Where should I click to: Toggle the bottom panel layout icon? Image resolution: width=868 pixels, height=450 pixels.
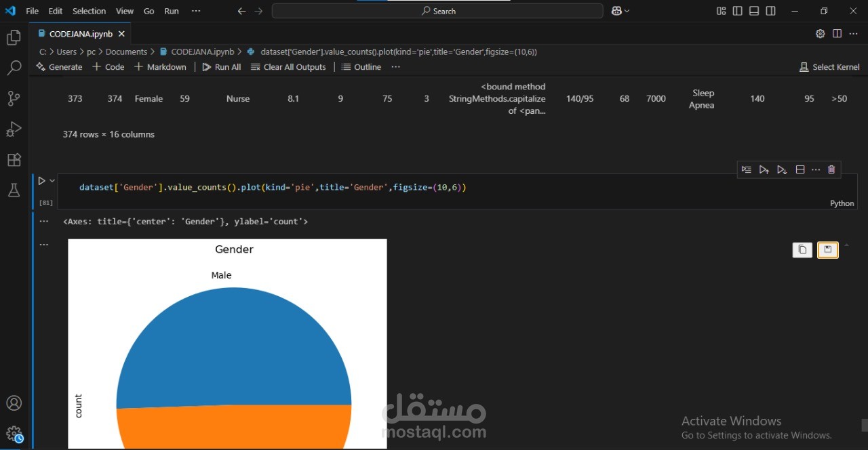pyautogui.click(x=754, y=11)
